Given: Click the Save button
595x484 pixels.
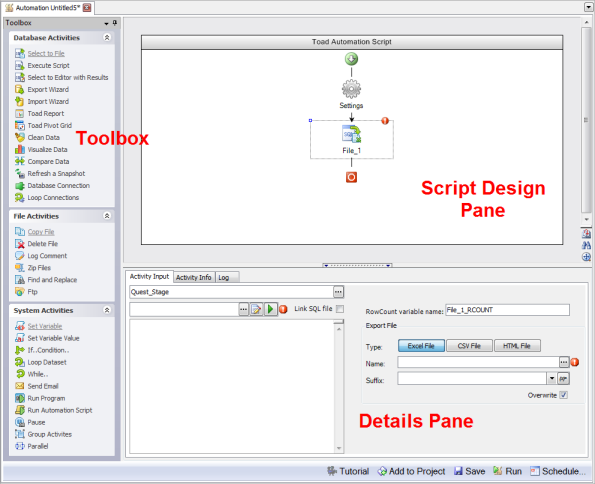Looking at the screenshot, I should pyautogui.click(x=469, y=471).
